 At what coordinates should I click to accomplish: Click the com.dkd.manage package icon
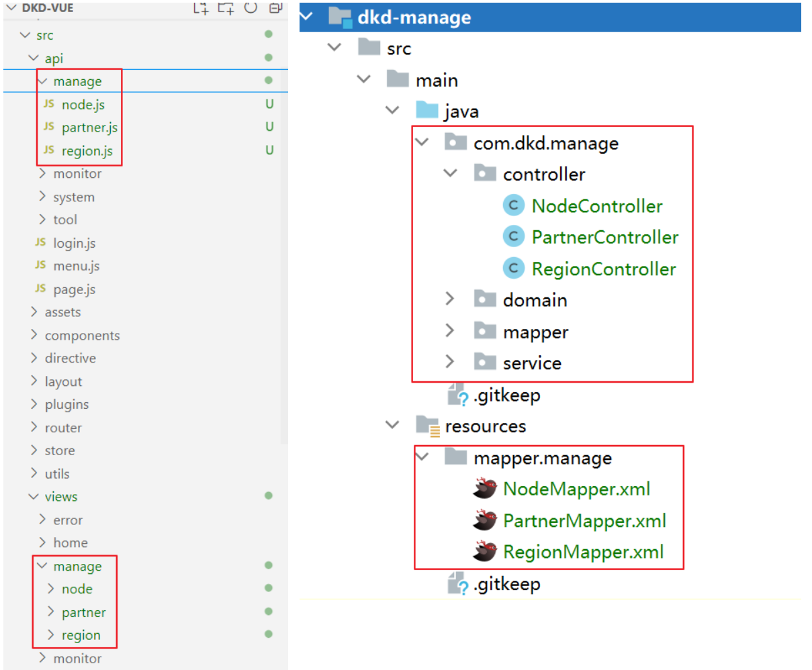click(455, 142)
